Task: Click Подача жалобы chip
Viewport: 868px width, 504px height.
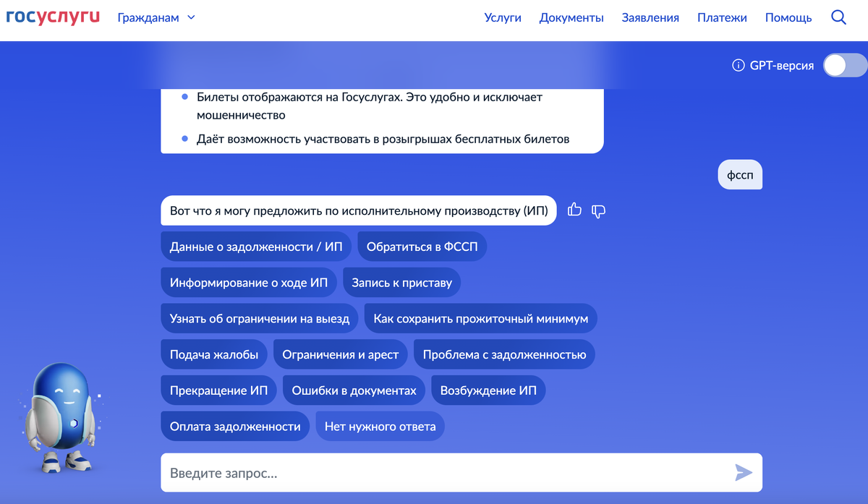Action: click(214, 354)
